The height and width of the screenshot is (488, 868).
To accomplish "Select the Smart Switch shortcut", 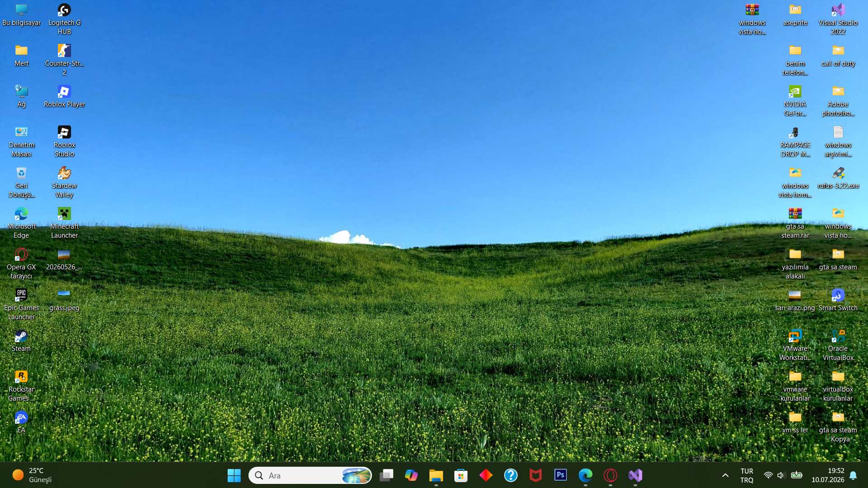I will pos(838,301).
